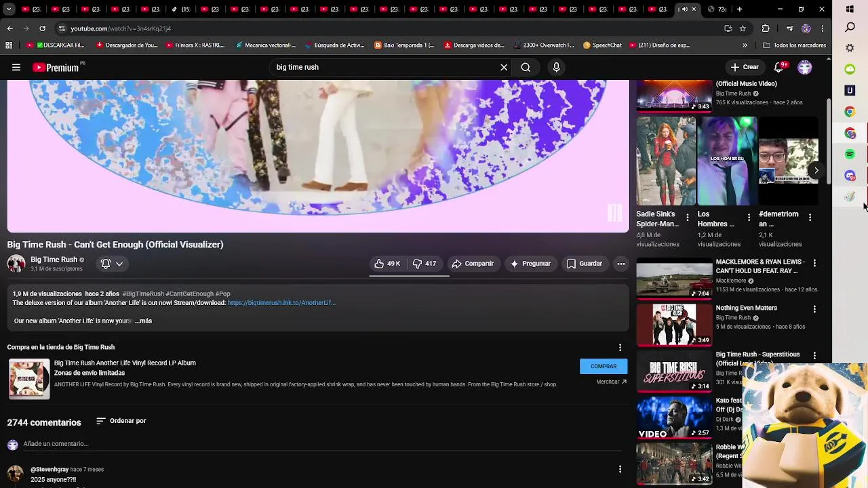Open subscription notification bell dropdown
This screenshot has width=868, height=488.
coord(112,264)
